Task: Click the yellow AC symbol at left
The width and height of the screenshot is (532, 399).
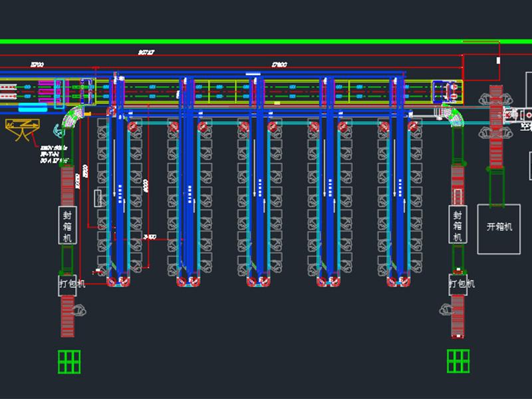Action: (21, 127)
